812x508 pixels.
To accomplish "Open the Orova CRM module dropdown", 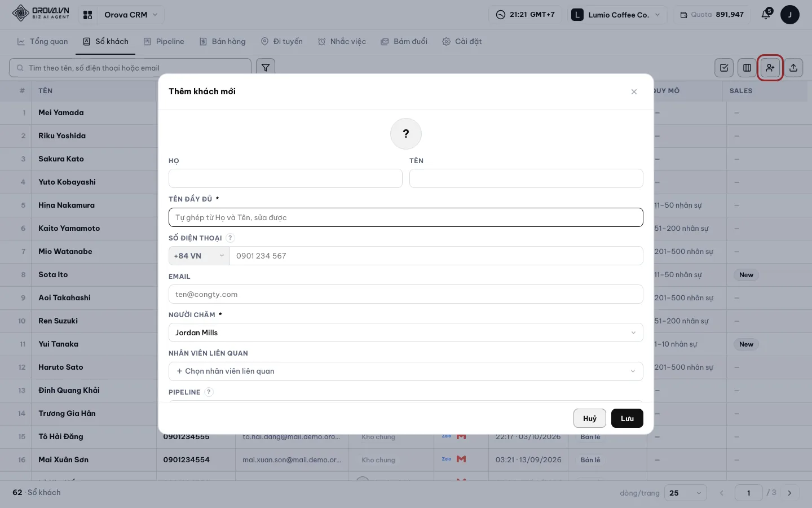I will (131, 15).
